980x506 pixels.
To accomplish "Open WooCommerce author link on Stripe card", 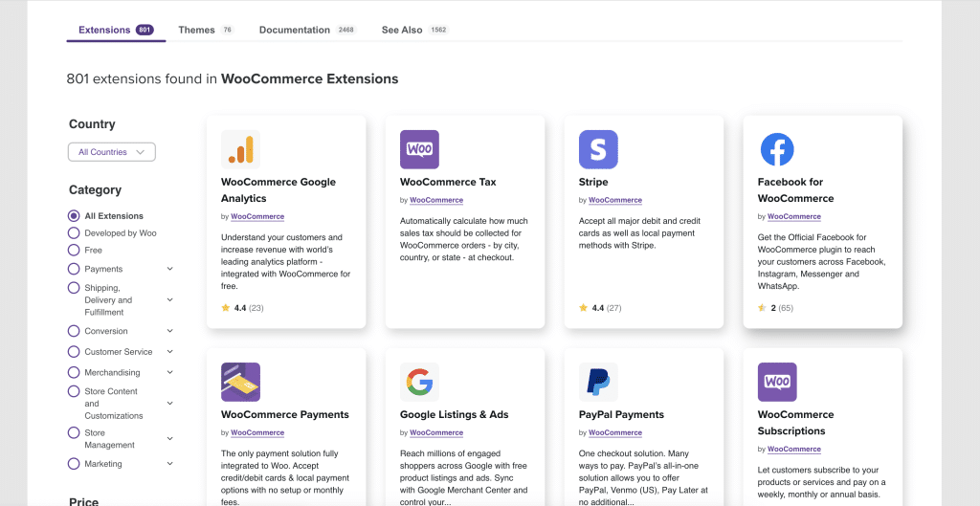I will coord(615,201).
